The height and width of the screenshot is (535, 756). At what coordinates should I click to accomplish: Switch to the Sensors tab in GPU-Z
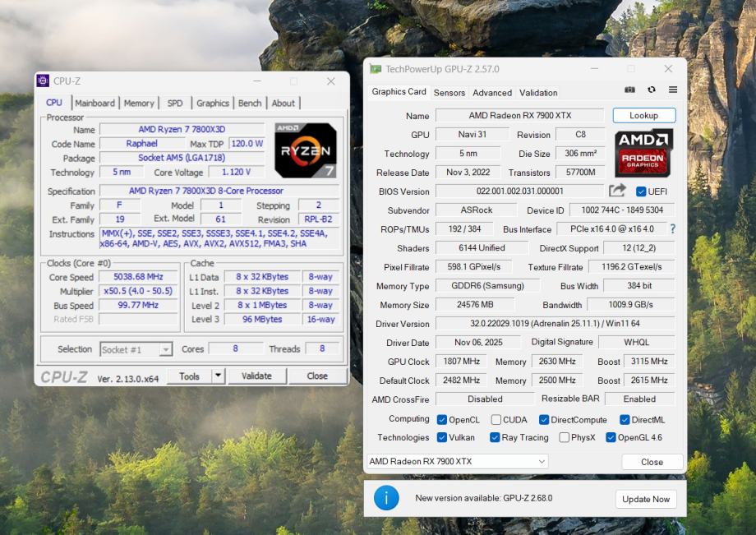click(x=449, y=93)
